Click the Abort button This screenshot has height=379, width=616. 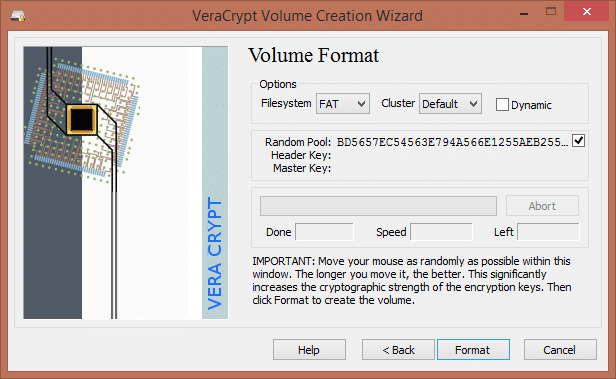point(542,206)
